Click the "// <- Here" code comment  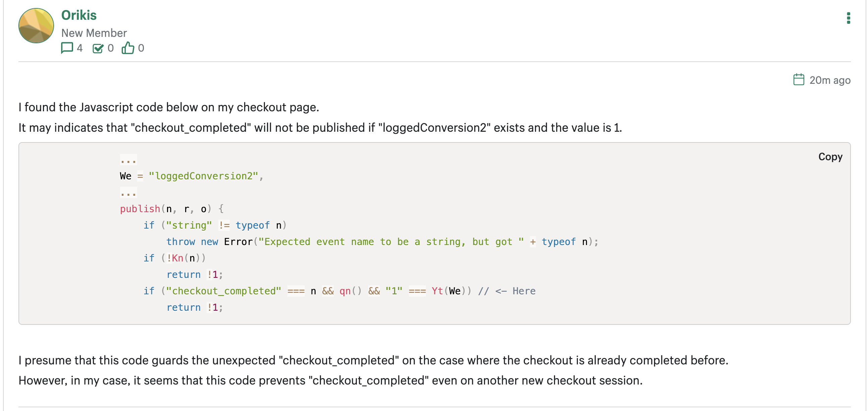click(x=507, y=291)
